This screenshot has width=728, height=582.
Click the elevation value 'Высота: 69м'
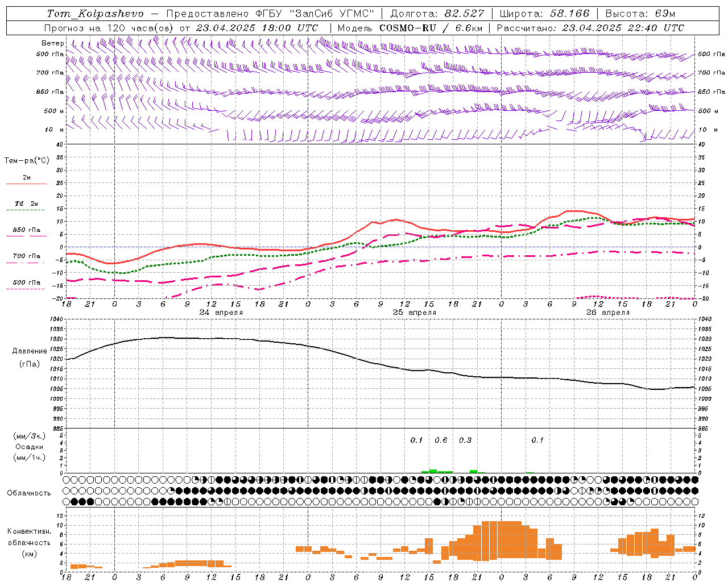point(640,14)
